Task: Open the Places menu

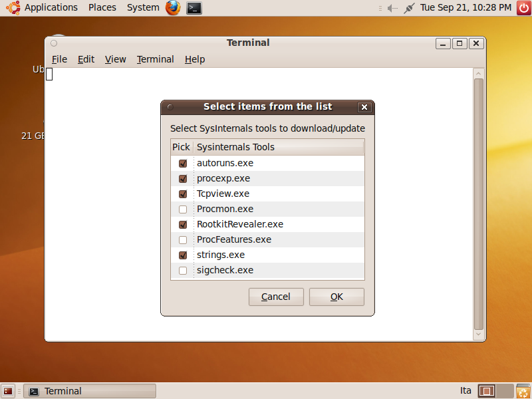Action: [x=102, y=7]
